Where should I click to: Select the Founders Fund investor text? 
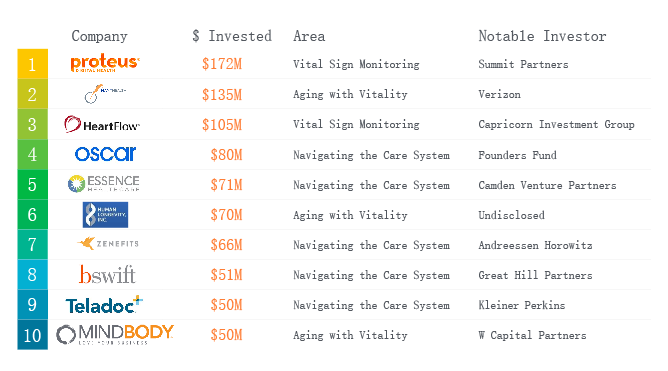pyautogui.click(x=517, y=155)
